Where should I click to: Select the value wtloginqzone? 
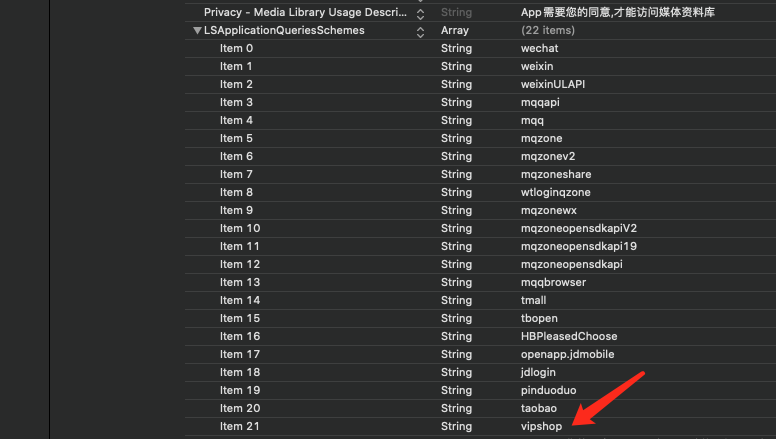click(555, 193)
